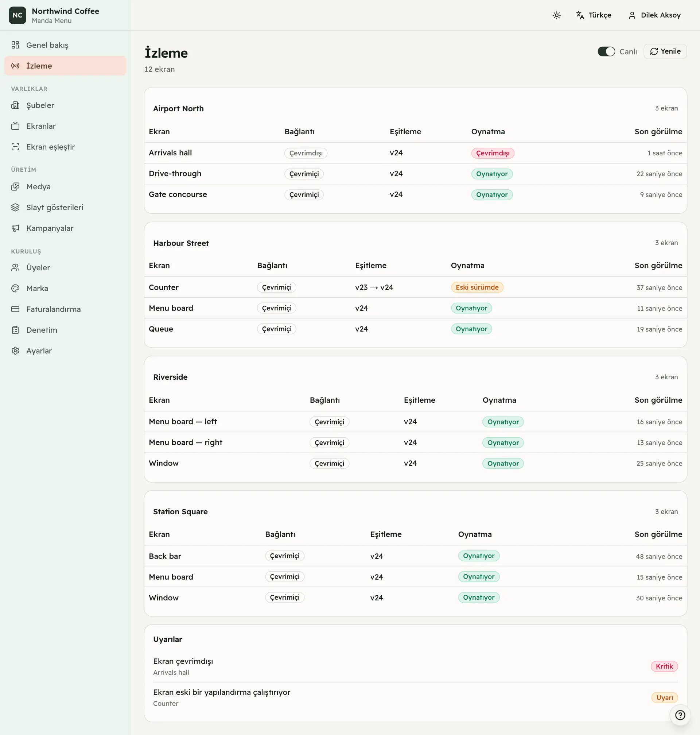Click the Denetim clipboard icon
Viewport: 700px width, 735px height.
point(15,330)
